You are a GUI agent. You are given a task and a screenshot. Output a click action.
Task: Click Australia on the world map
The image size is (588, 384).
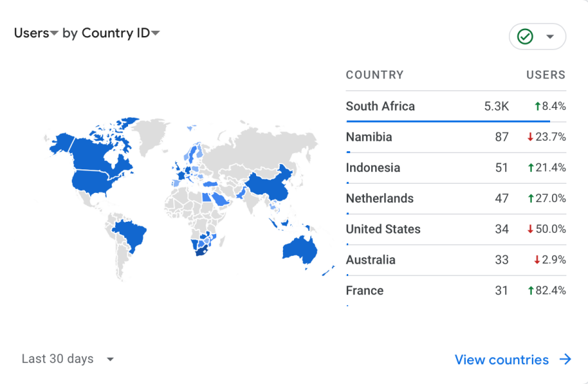[300, 251]
